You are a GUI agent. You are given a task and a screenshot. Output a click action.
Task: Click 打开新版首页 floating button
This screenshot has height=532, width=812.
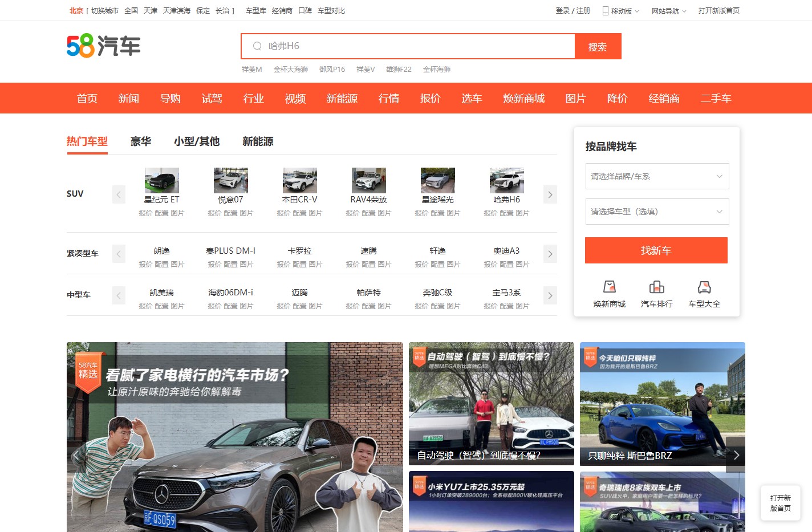pyautogui.click(x=781, y=503)
